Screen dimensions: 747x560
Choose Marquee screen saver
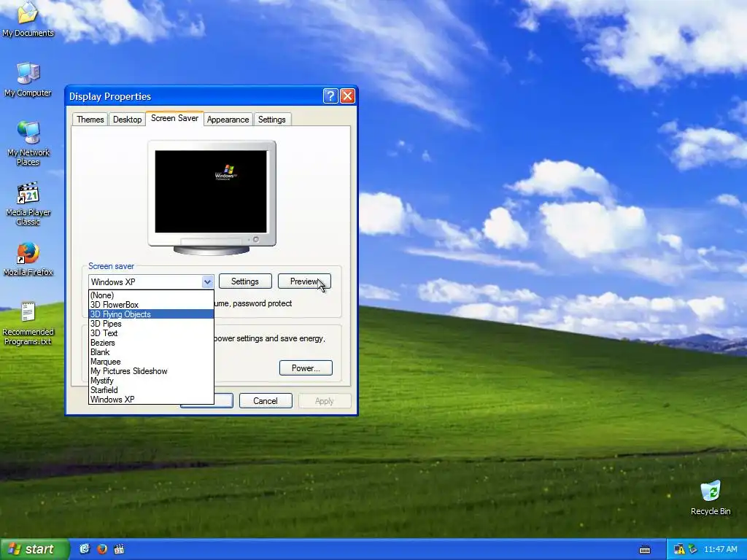pyautogui.click(x=151, y=362)
